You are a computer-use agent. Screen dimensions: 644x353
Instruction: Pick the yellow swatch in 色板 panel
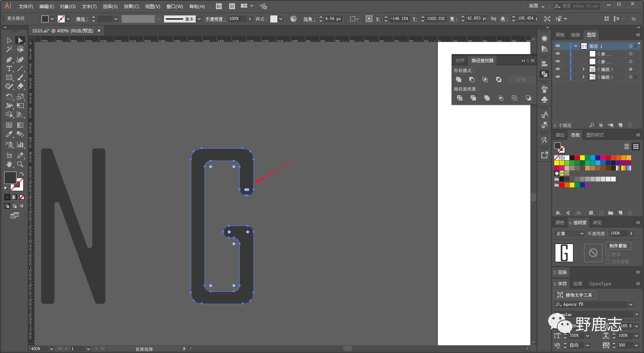[582, 158]
